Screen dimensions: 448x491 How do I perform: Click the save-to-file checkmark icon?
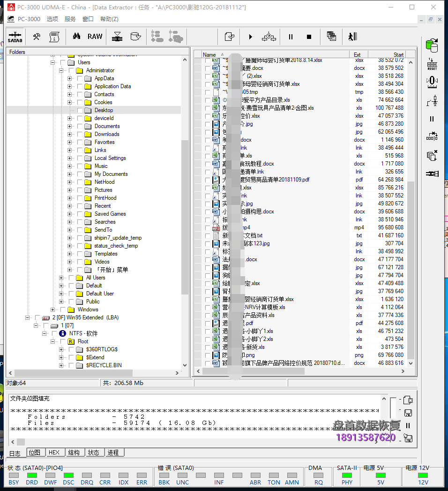(x=230, y=37)
